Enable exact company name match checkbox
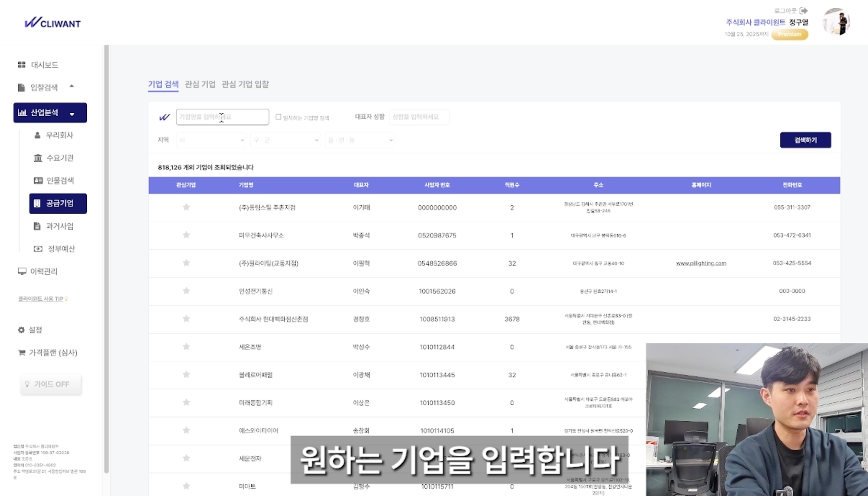This screenshot has height=496, width=868. 278,117
